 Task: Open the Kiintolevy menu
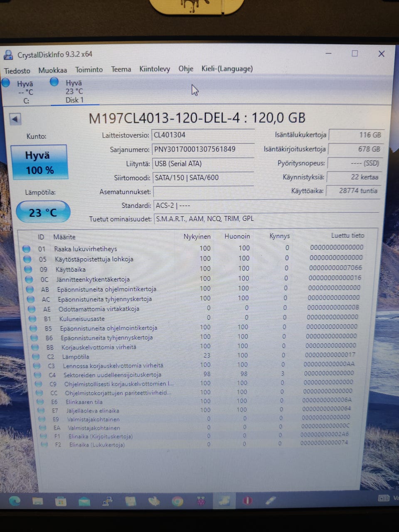pos(155,69)
